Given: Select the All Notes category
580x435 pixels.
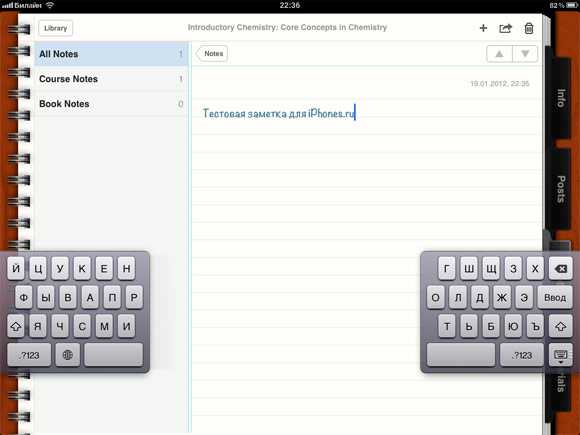Looking at the screenshot, I should 111,54.
